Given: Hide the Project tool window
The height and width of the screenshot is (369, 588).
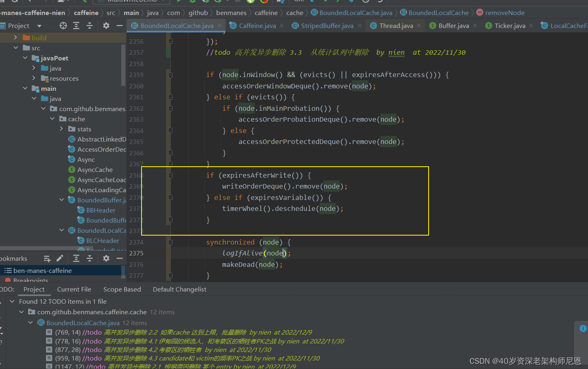Looking at the screenshot, I should click(x=119, y=26).
